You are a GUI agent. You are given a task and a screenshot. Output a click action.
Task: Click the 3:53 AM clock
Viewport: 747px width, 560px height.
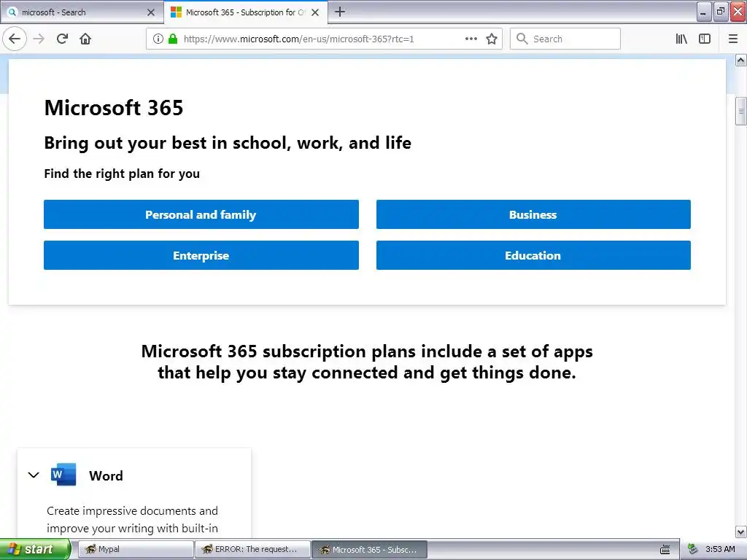click(x=720, y=549)
